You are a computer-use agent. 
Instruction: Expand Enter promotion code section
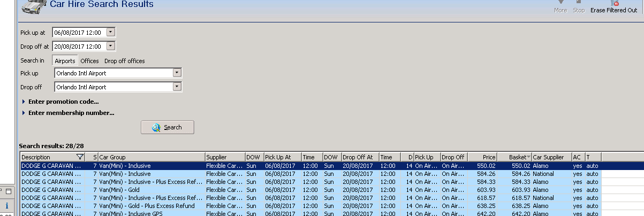60,101
